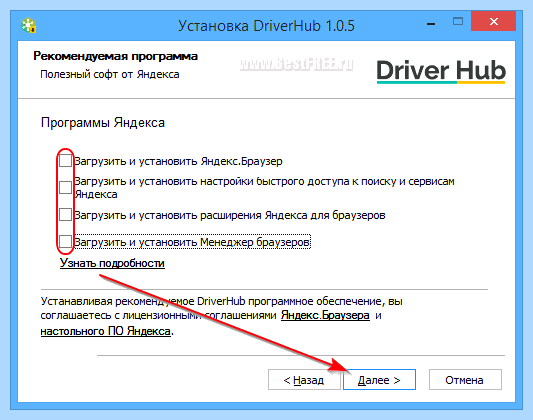Click the Driver Hub logo
Image resolution: width=533 pixels, height=420 pixels.
(x=441, y=71)
